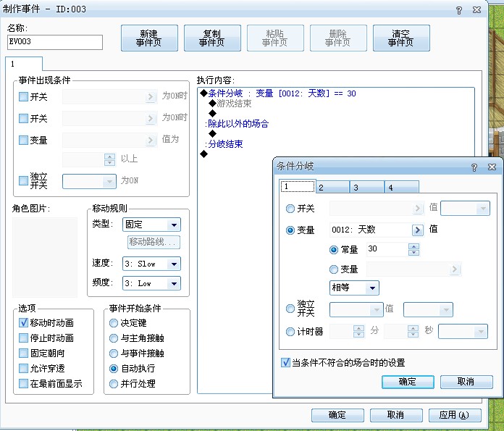504x431 pixels.
Task: Click the empty 角色图片 preview box
Action: pos(45,257)
